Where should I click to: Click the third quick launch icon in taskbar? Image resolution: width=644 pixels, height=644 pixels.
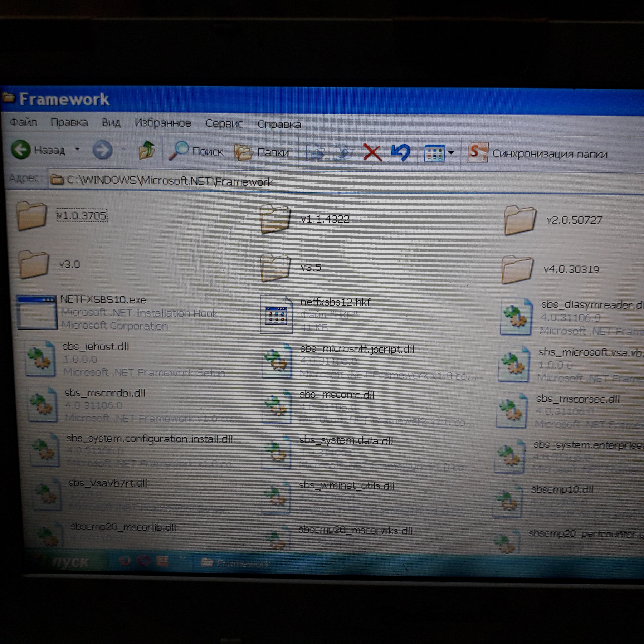click(162, 562)
